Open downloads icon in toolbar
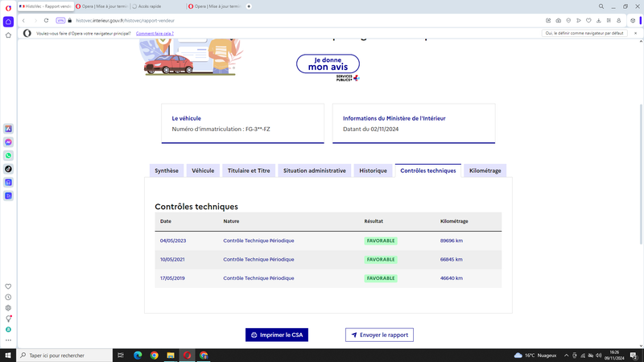 pyautogui.click(x=599, y=21)
